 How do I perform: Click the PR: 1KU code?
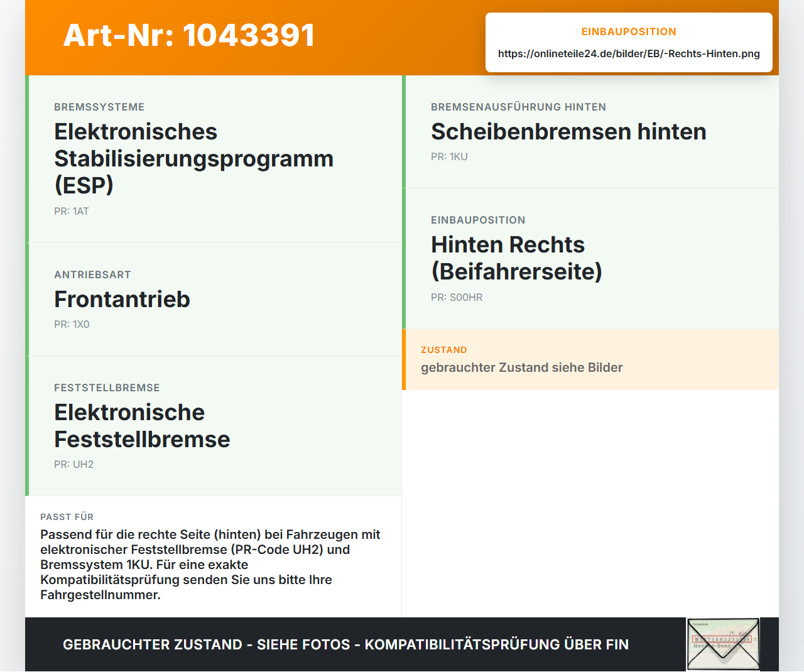[449, 156]
